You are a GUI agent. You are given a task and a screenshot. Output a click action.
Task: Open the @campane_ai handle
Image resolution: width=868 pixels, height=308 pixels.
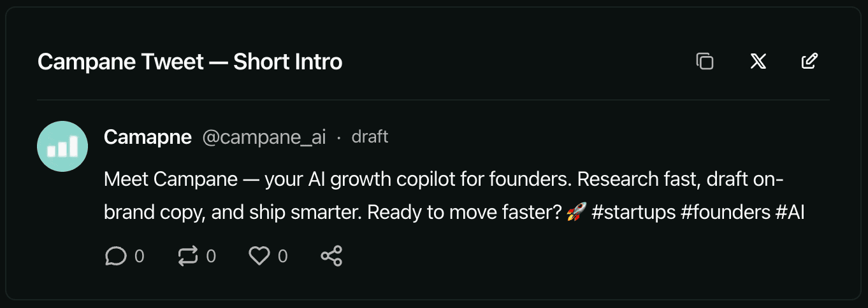pos(264,137)
